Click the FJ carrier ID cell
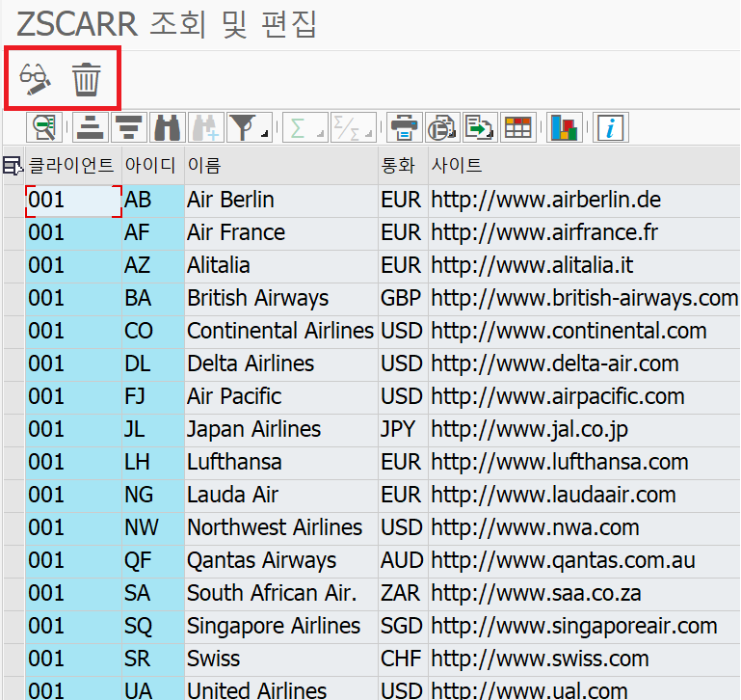 point(153,398)
